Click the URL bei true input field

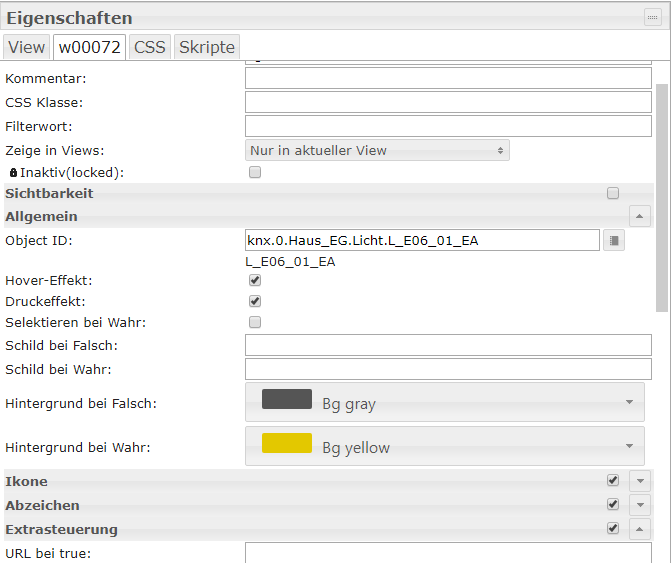(448, 553)
